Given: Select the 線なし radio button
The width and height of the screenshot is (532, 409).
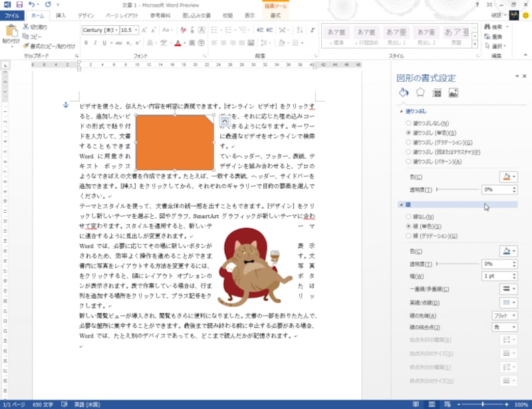Looking at the screenshot, I should coord(408,217).
